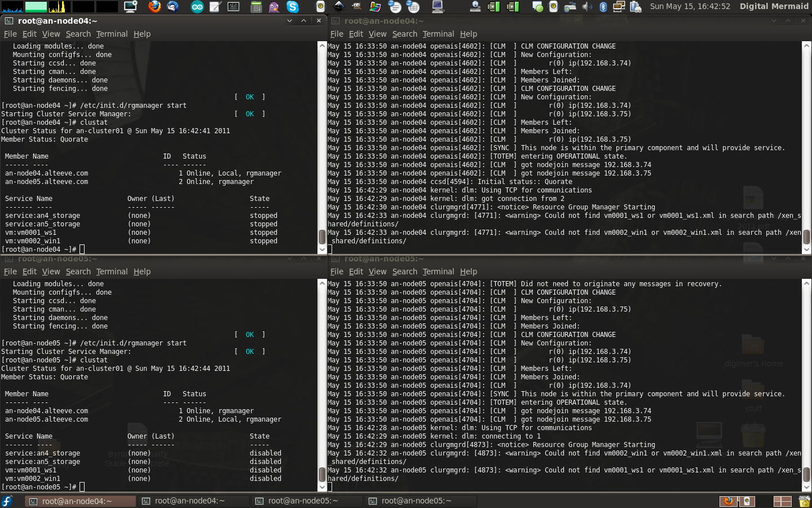This screenshot has height=508, width=812.
Task: Open Edit menu in bottom-left node05 terminal
Action: pos(29,271)
